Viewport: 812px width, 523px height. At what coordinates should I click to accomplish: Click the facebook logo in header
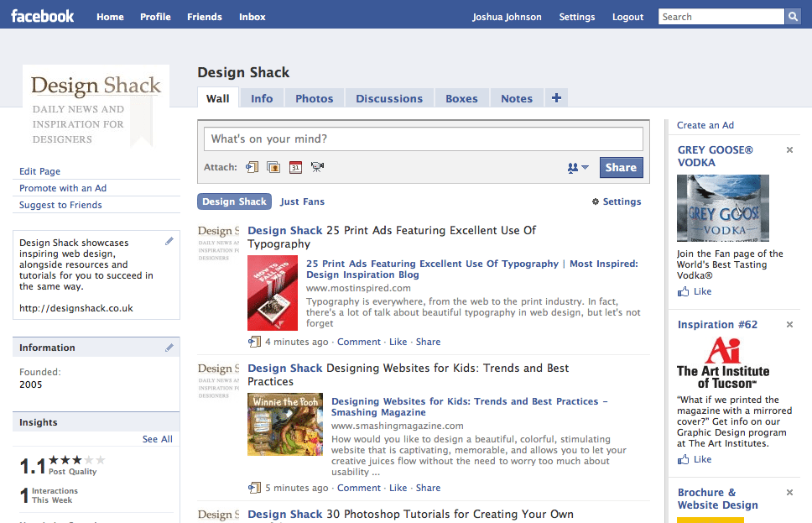tap(43, 16)
